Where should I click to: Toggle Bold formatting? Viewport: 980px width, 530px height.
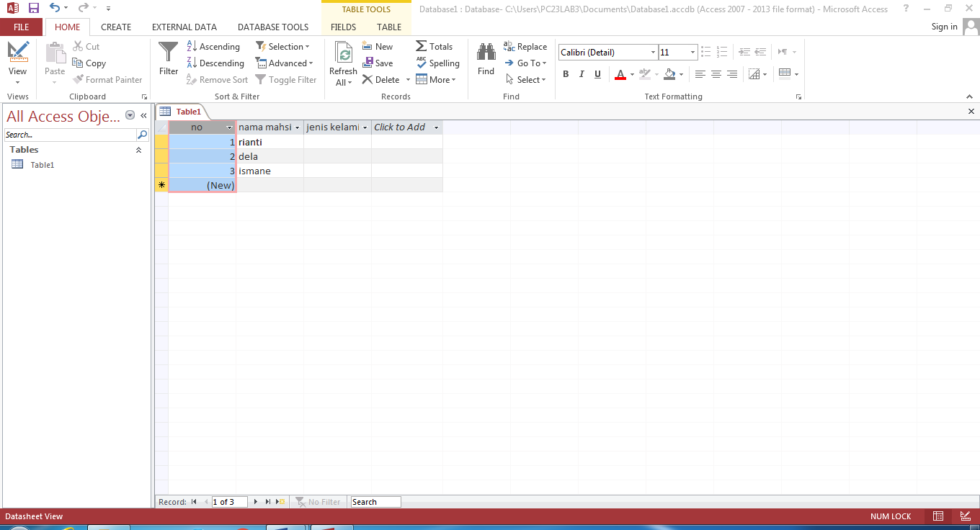[566, 74]
